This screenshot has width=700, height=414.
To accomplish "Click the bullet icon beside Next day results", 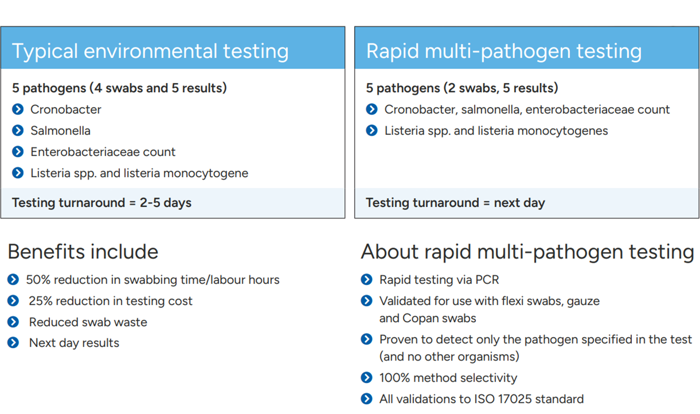I will pos(13,343).
